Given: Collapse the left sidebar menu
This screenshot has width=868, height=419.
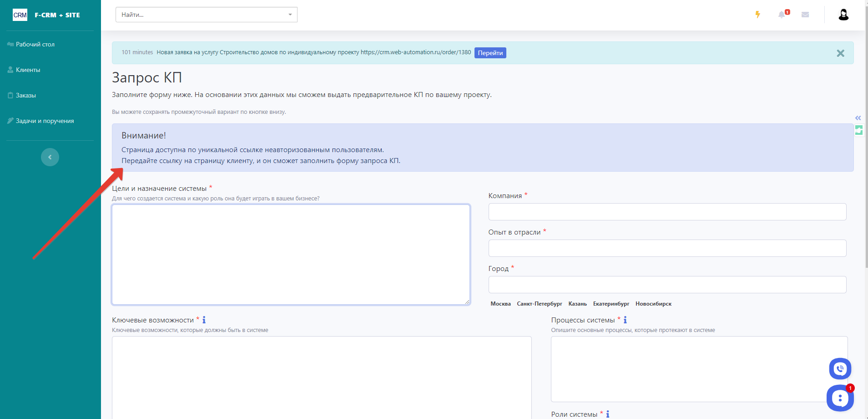Looking at the screenshot, I should tap(50, 157).
